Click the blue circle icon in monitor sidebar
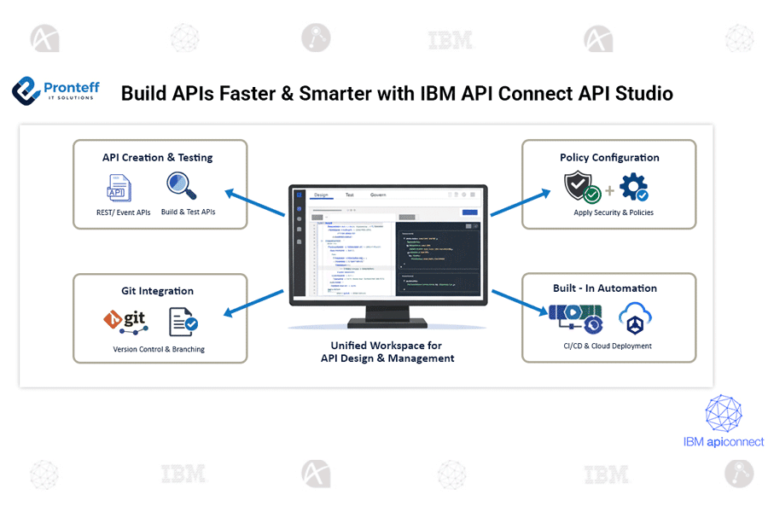The width and height of the screenshot is (768, 512). click(x=299, y=209)
